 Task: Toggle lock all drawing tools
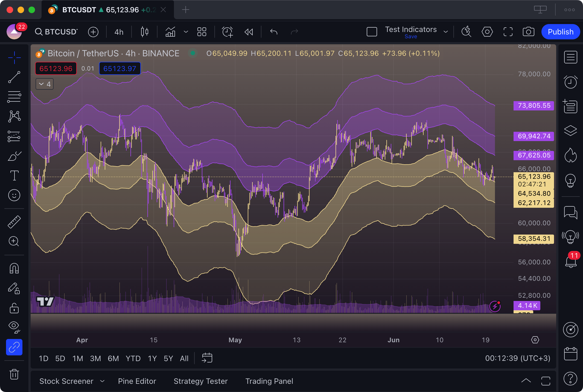click(14, 308)
